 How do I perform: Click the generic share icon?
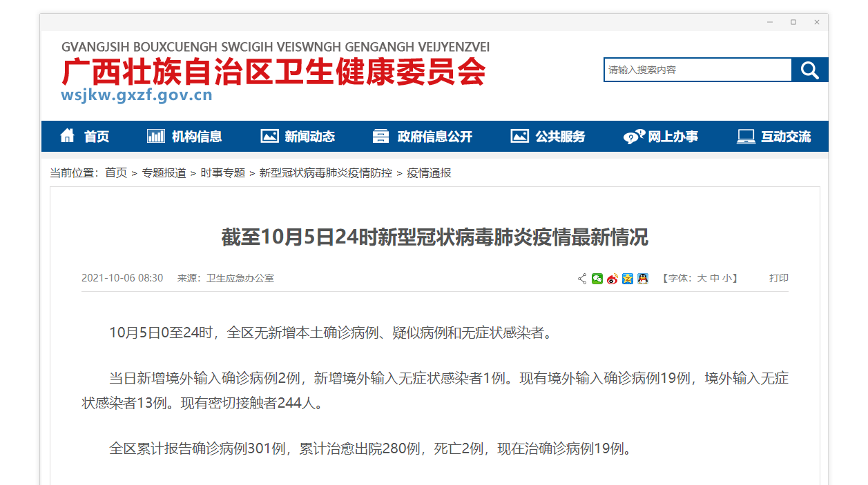click(x=582, y=279)
